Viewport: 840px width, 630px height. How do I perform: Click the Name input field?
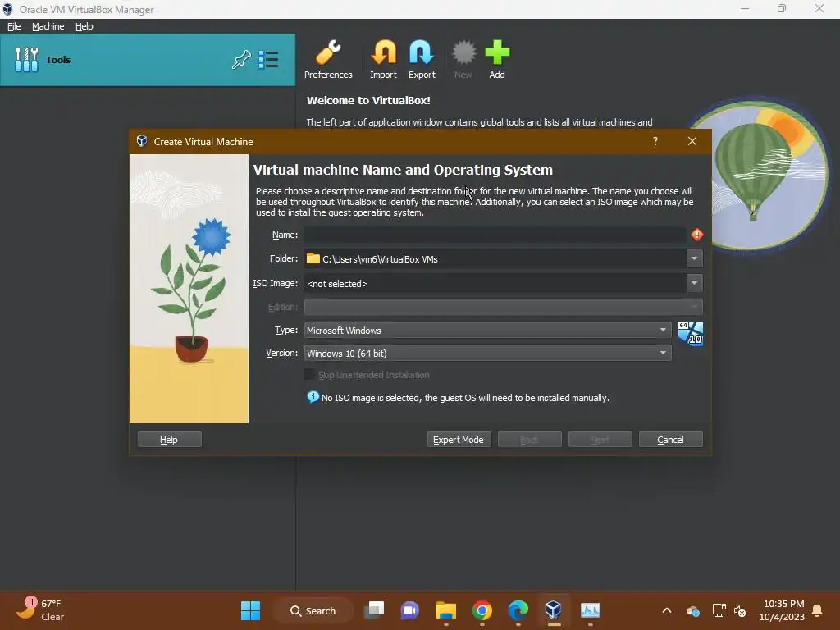[x=495, y=235]
